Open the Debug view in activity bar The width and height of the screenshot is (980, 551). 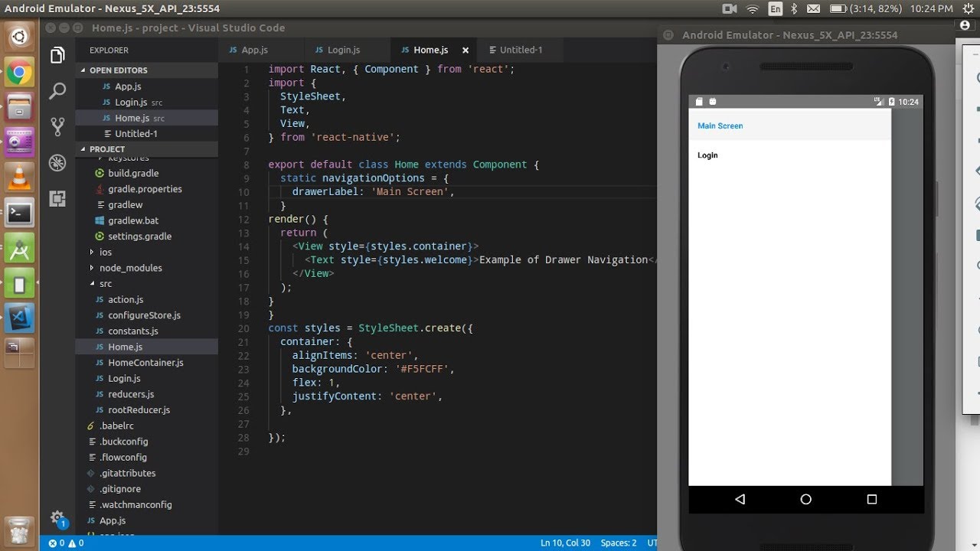coord(57,162)
